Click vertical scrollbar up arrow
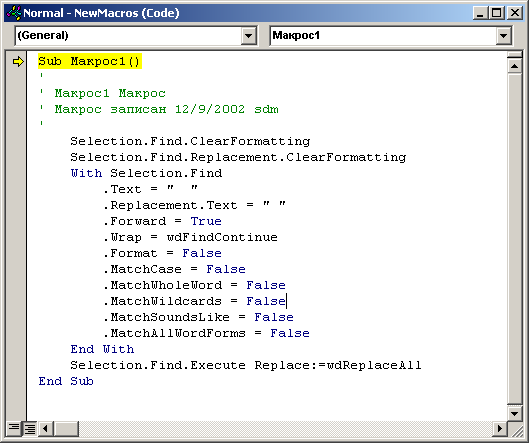Viewport: 529px width, 443px height. 514,66
